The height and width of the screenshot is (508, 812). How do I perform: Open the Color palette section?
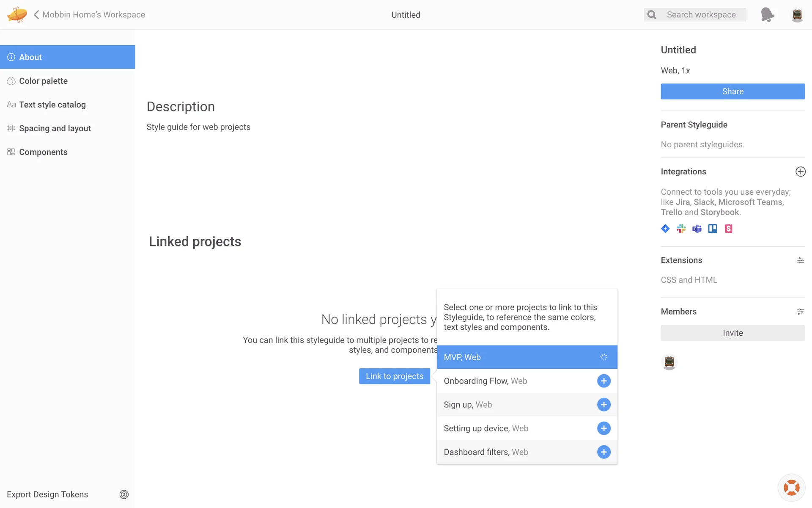pyautogui.click(x=43, y=81)
